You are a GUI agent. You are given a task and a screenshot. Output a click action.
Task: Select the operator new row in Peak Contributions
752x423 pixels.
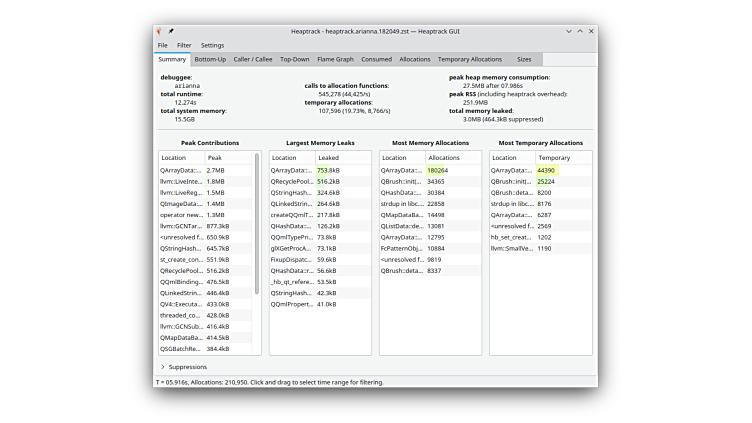[205, 215]
